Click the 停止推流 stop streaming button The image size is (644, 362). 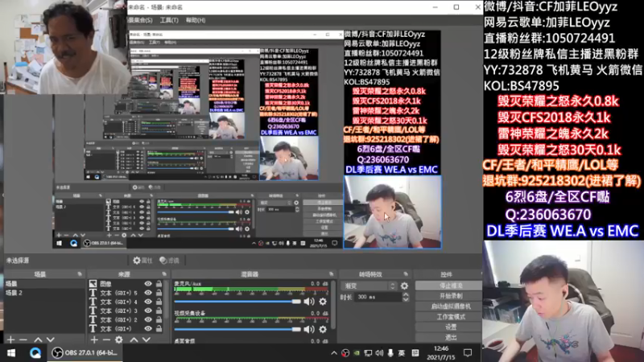[x=448, y=286]
